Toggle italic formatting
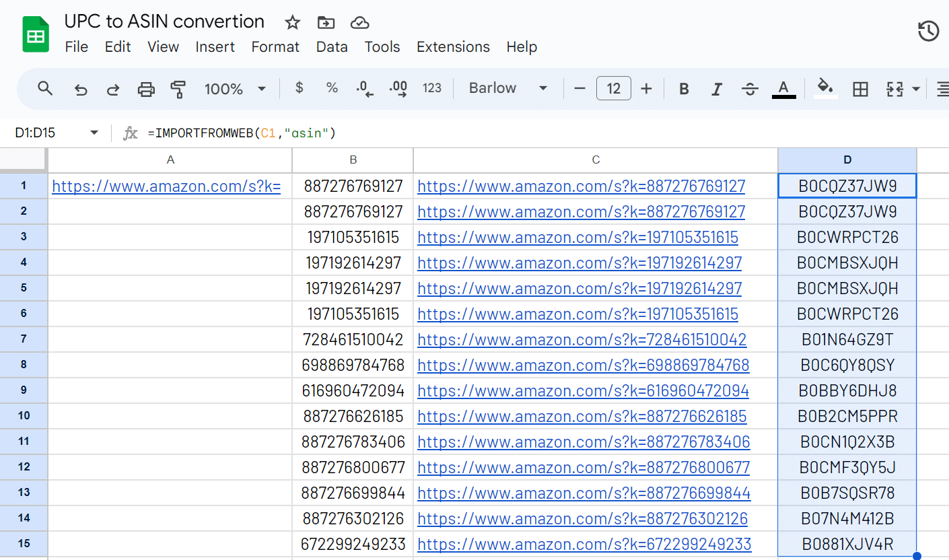Viewport: 949px width, 560px height. pos(717,89)
